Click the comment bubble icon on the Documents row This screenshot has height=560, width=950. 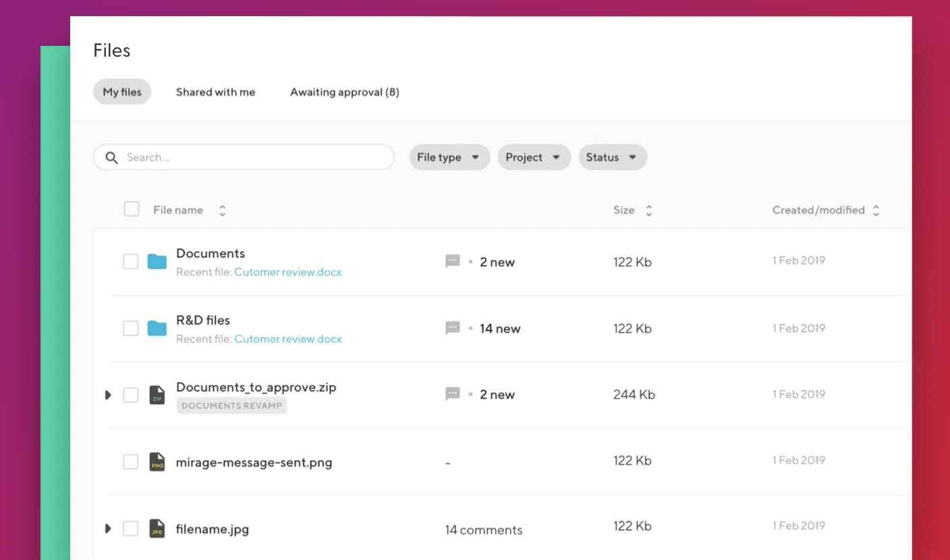pyautogui.click(x=453, y=261)
